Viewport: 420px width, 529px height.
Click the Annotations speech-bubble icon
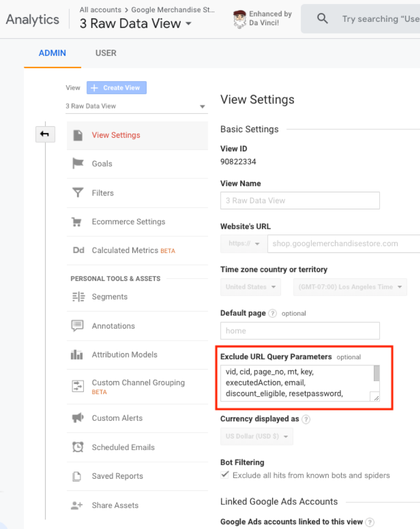tap(77, 326)
